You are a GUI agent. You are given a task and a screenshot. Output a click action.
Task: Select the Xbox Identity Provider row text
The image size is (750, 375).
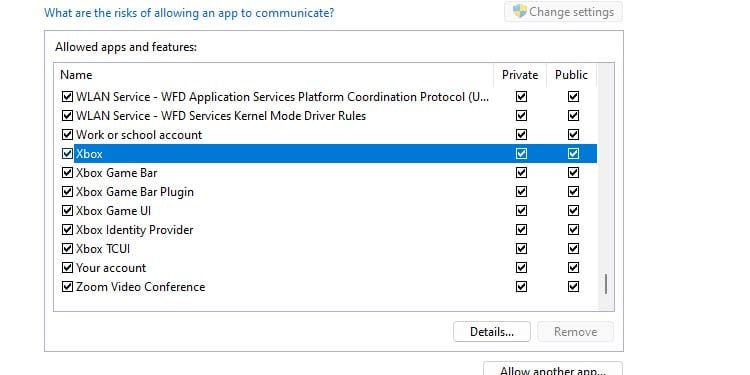pyautogui.click(x=135, y=230)
